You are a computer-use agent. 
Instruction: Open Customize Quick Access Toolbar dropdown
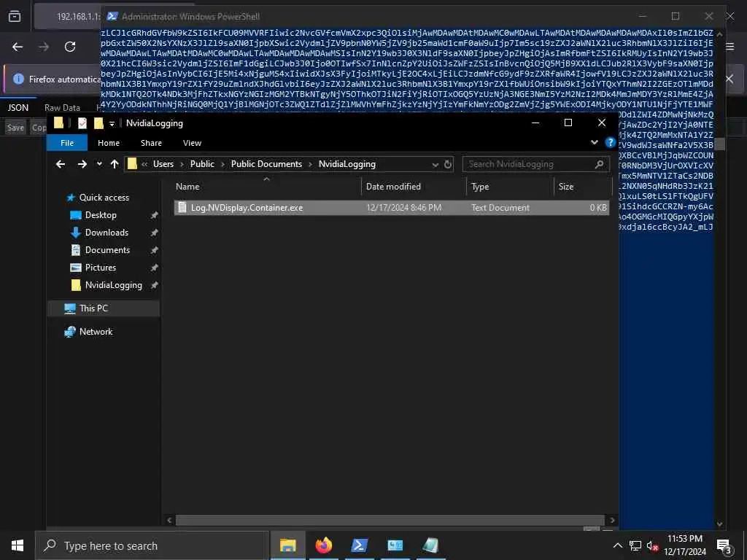coord(112,124)
